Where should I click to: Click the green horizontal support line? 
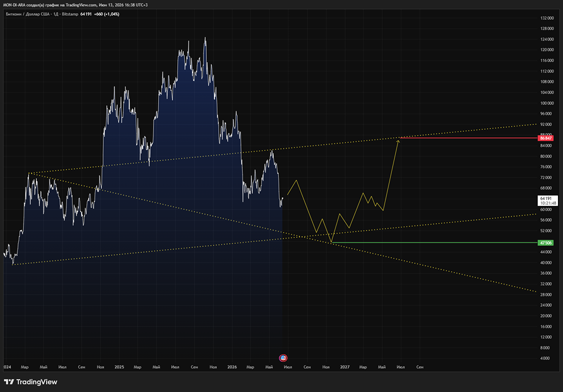[x=435, y=243]
